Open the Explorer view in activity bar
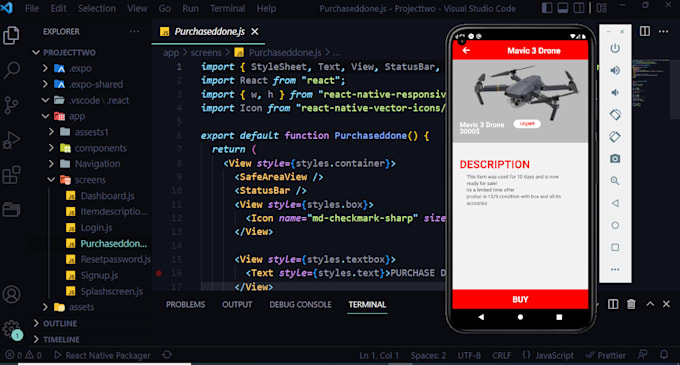This screenshot has width=680, height=365. [x=11, y=35]
